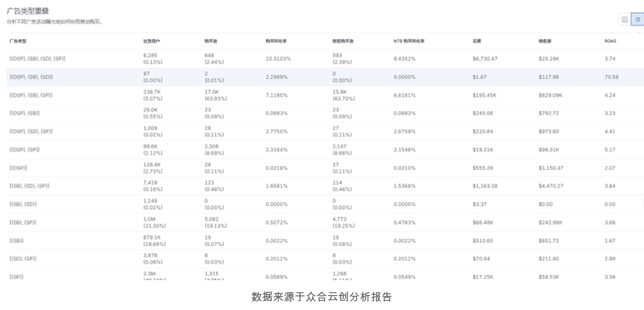Click sales value $117.96
Screen dimensions: 644x310
549,77
